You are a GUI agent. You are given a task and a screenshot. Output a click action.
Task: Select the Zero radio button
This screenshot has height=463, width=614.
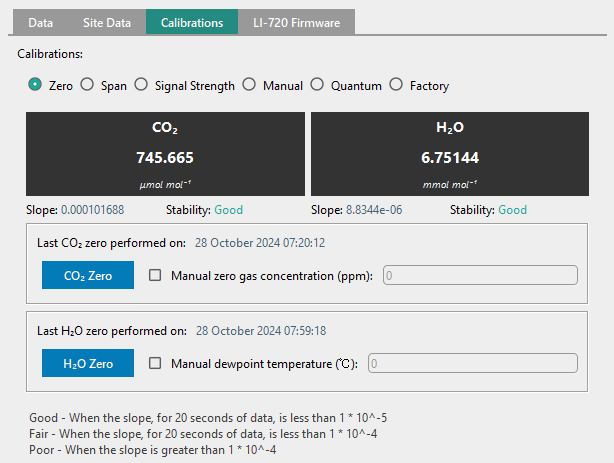[x=35, y=85]
